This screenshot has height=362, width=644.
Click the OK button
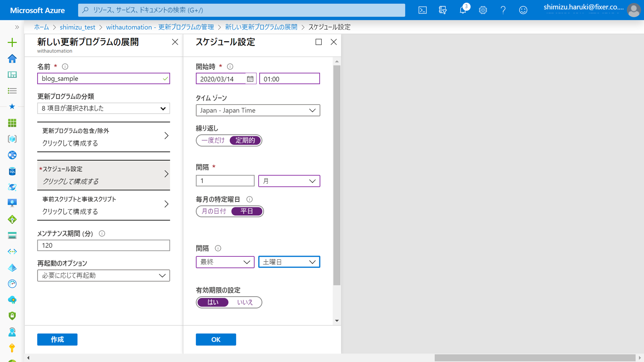click(x=216, y=339)
